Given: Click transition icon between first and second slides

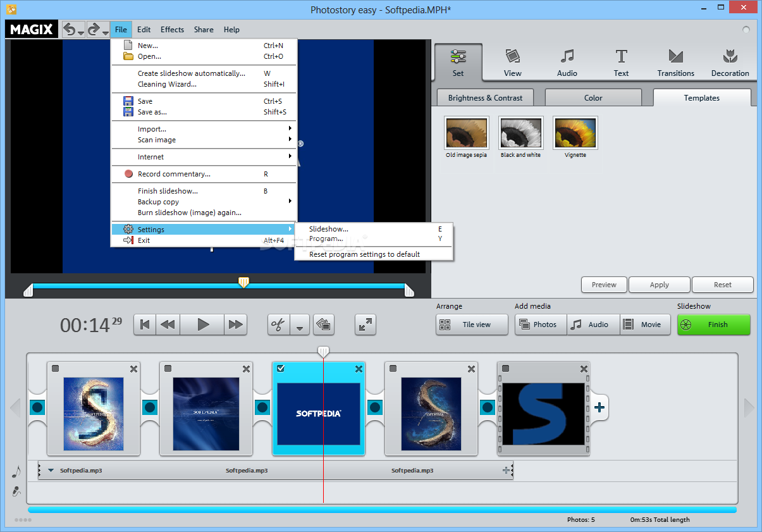Looking at the screenshot, I should [x=150, y=407].
